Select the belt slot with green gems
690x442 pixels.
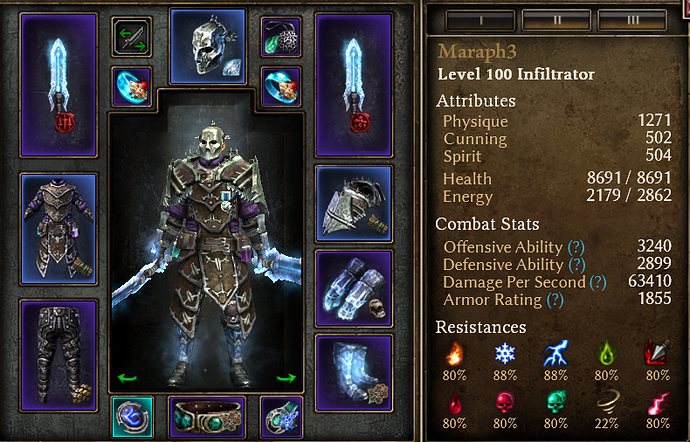coord(207,417)
